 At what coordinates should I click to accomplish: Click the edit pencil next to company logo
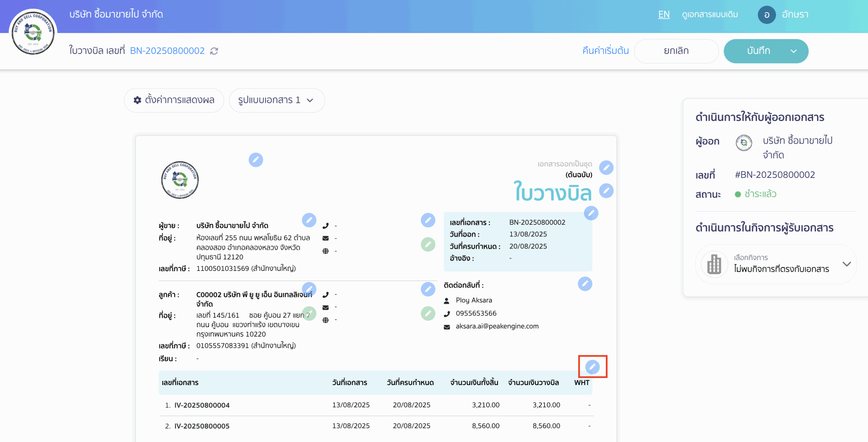click(256, 160)
